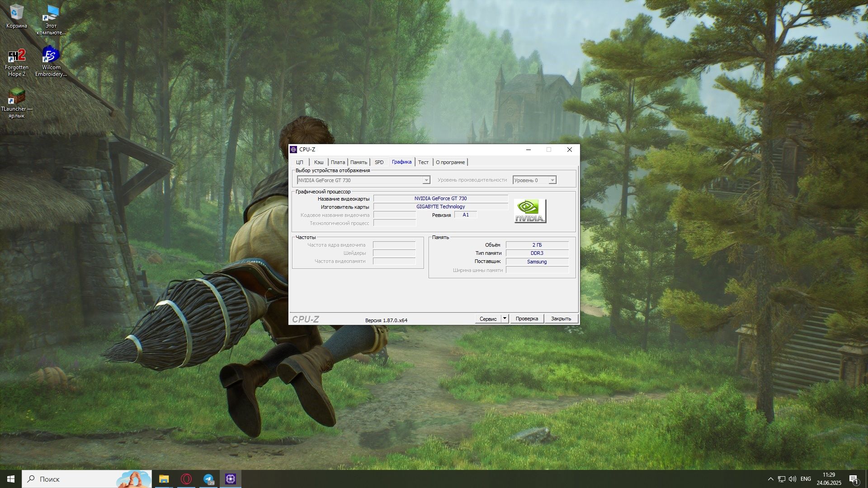Image resolution: width=868 pixels, height=488 pixels.
Task: Switch the ENG input language indicator
Action: (806, 479)
